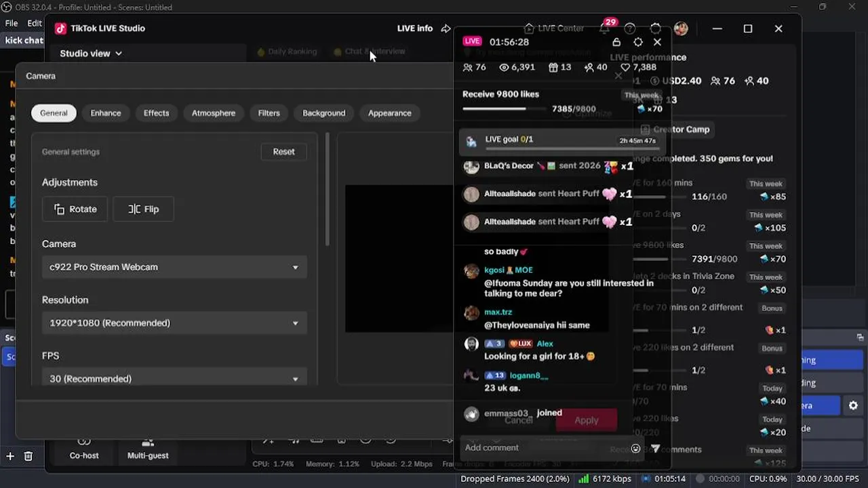The image size is (868, 488).
Task: Expand the Studio view dropdown
Action: click(x=91, y=54)
